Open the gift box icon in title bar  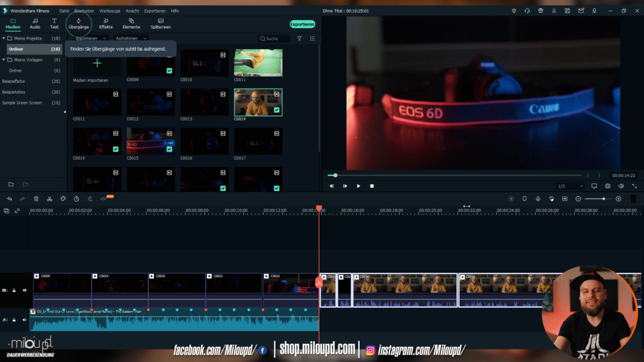tap(540, 11)
